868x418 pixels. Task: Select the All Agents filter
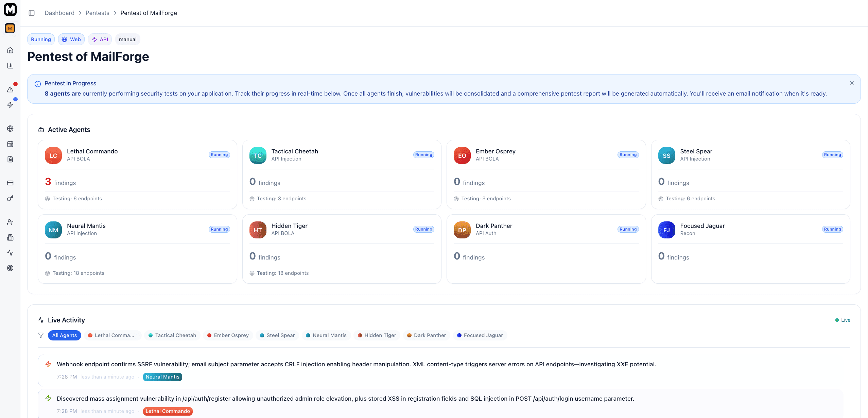[x=64, y=335]
